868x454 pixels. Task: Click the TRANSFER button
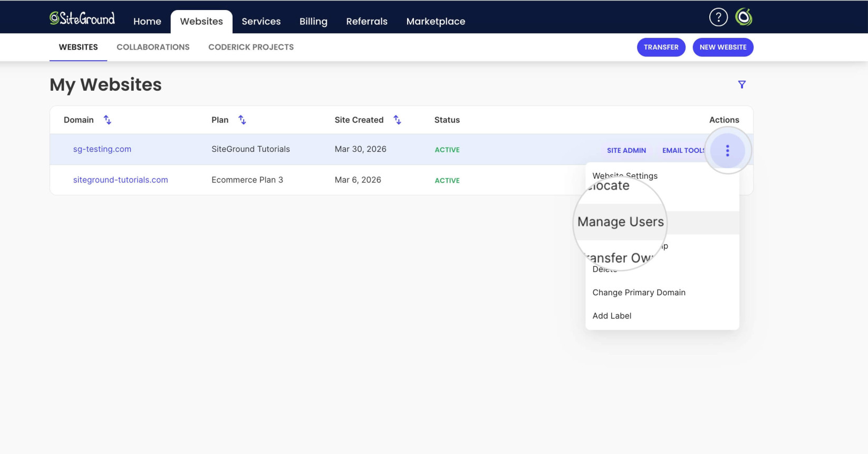(661, 47)
